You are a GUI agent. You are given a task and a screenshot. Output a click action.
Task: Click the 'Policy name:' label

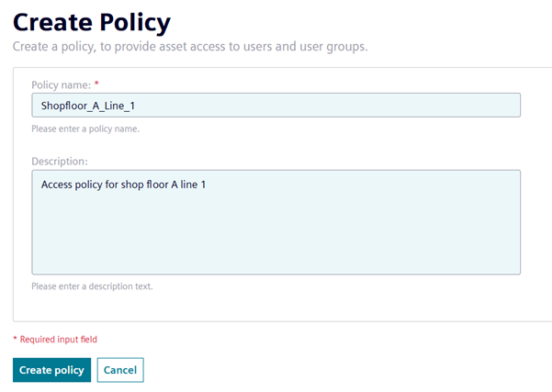pos(62,84)
